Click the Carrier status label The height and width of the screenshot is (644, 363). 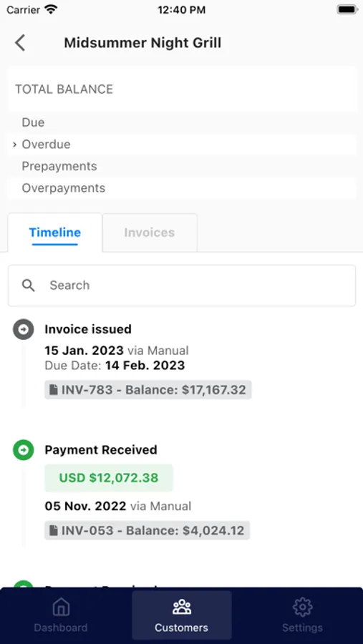tap(23, 10)
